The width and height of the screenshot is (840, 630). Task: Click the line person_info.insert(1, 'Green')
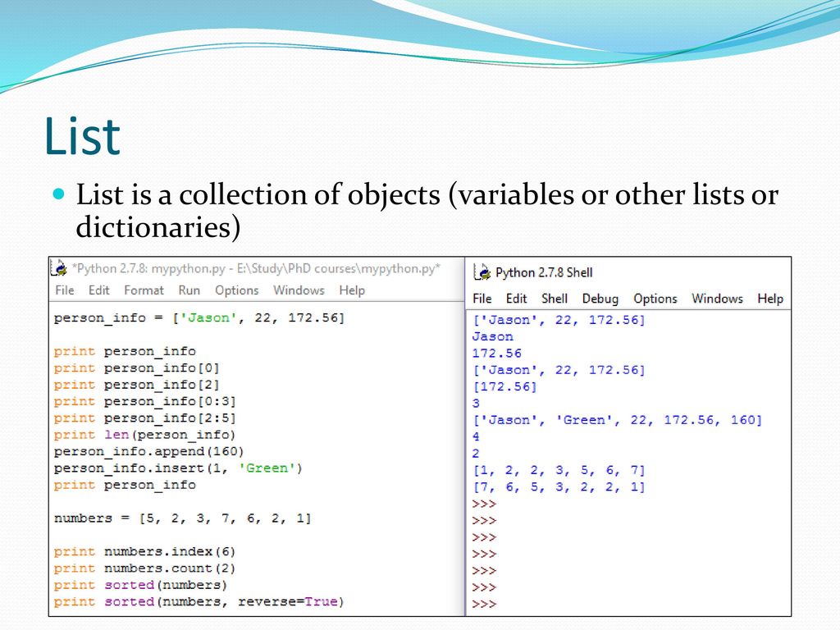[178, 468]
